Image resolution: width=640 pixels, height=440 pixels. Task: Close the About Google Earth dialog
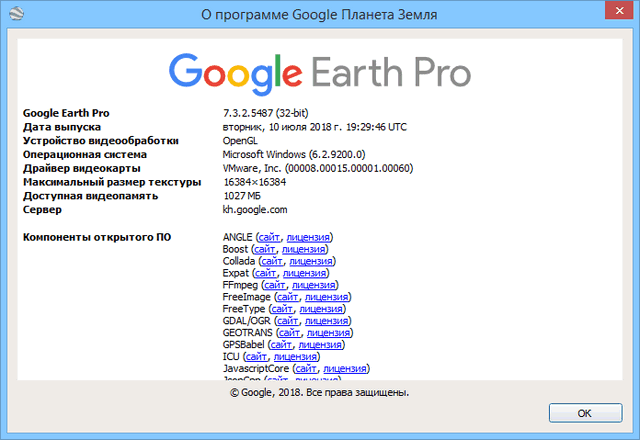click(619, 11)
